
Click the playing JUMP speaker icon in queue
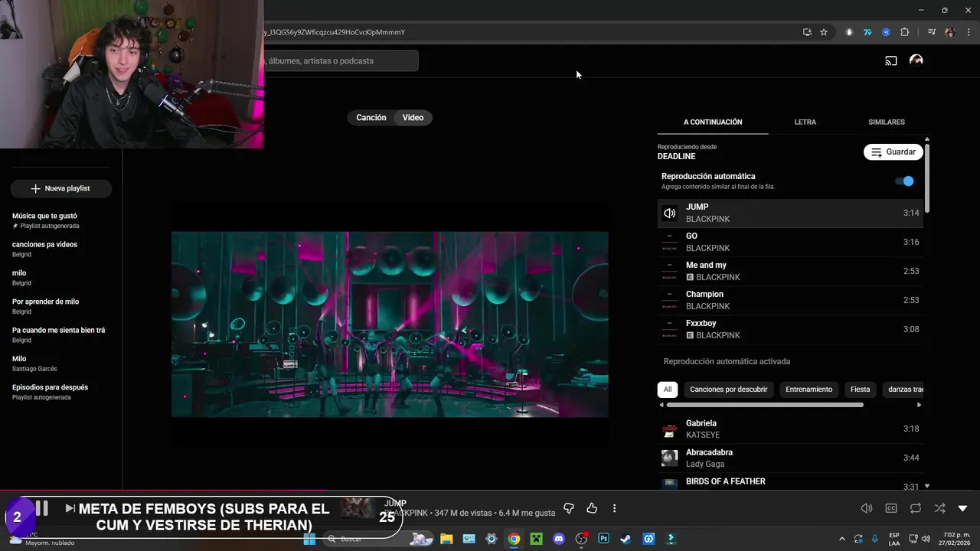click(670, 214)
